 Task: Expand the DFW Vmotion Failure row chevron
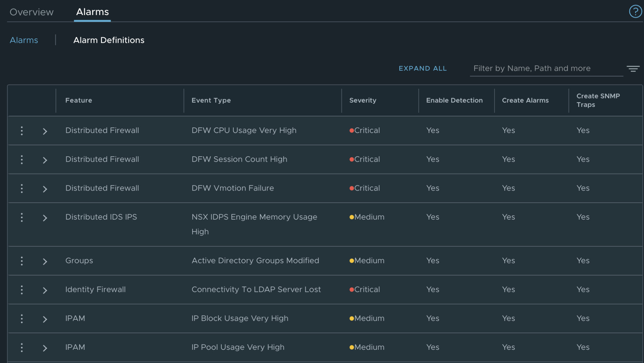pyautogui.click(x=45, y=189)
